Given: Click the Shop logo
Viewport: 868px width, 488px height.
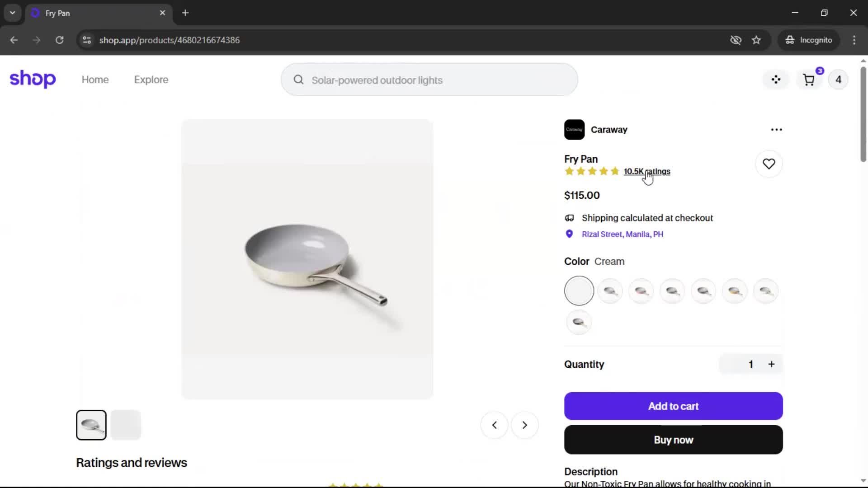Looking at the screenshot, I should 33,79.
